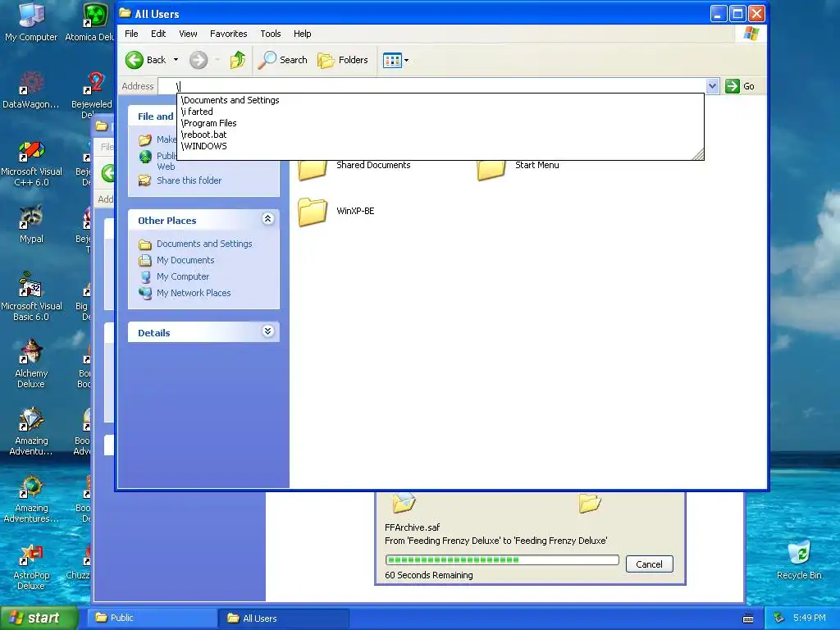Expand the Details panel
Image resolution: width=840 pixels, height=630 pixels.
point(268,331)
